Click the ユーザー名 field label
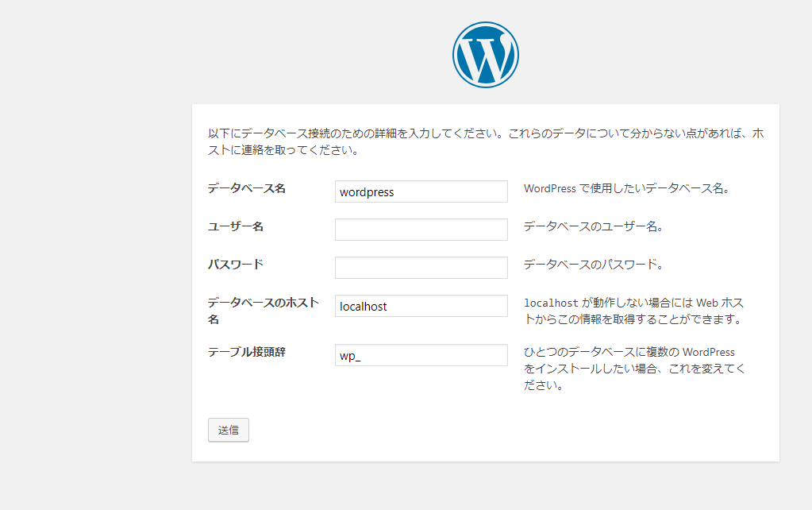Viewport: 812px width, 510px height. 235,226
